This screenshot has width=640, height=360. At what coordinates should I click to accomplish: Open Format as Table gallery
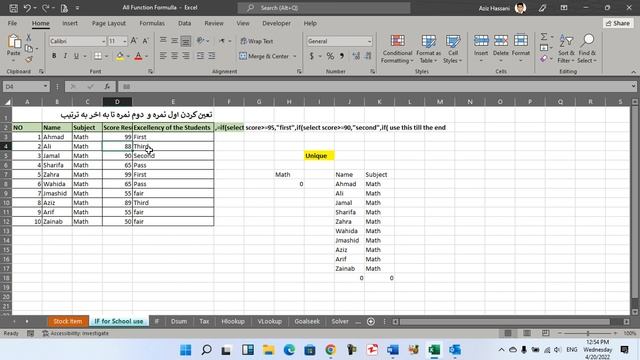click(429, 49)
